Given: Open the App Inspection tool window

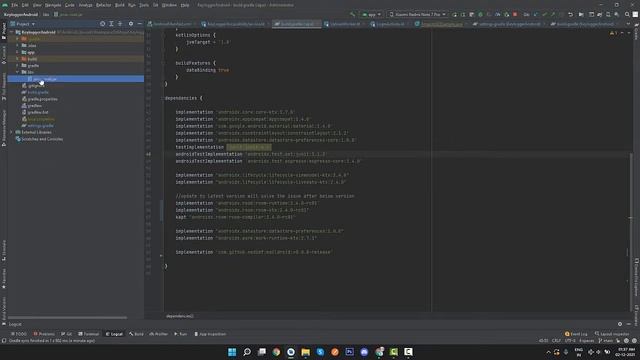Looking at the screenshot, I should [x=210, y=334].
